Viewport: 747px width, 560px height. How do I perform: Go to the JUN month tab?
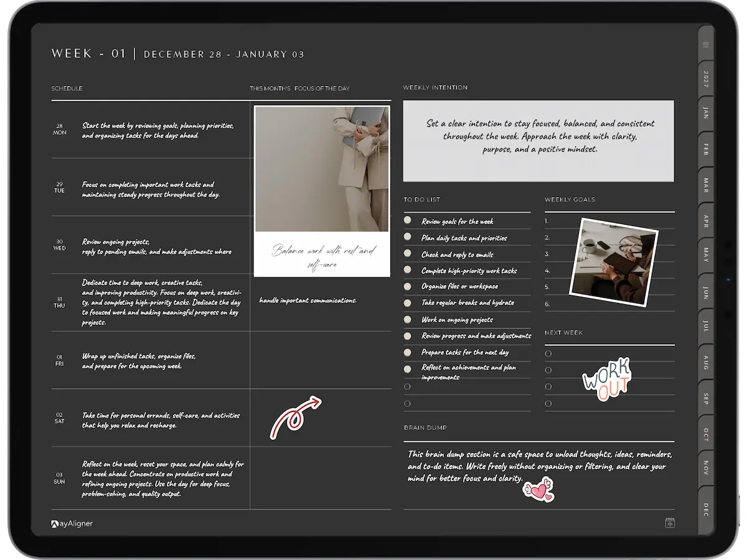pyautogui.click(x=706, y=292)
